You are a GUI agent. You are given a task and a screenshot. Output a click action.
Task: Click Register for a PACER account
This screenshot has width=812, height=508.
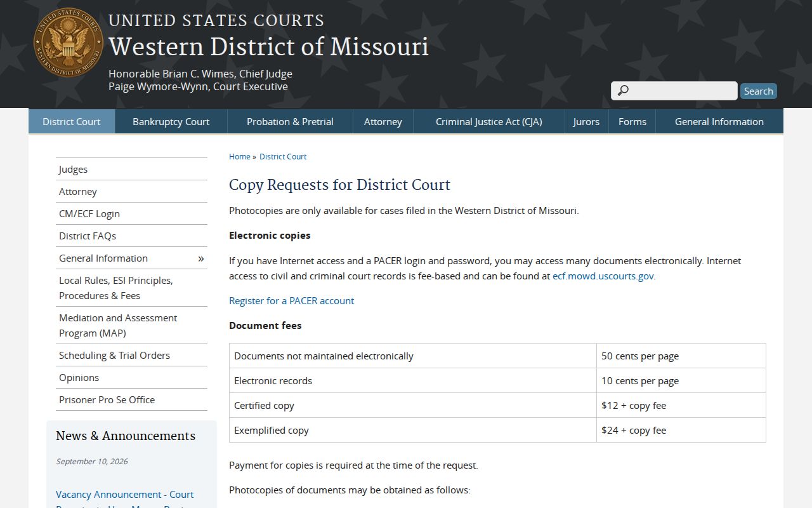point(292,300)
